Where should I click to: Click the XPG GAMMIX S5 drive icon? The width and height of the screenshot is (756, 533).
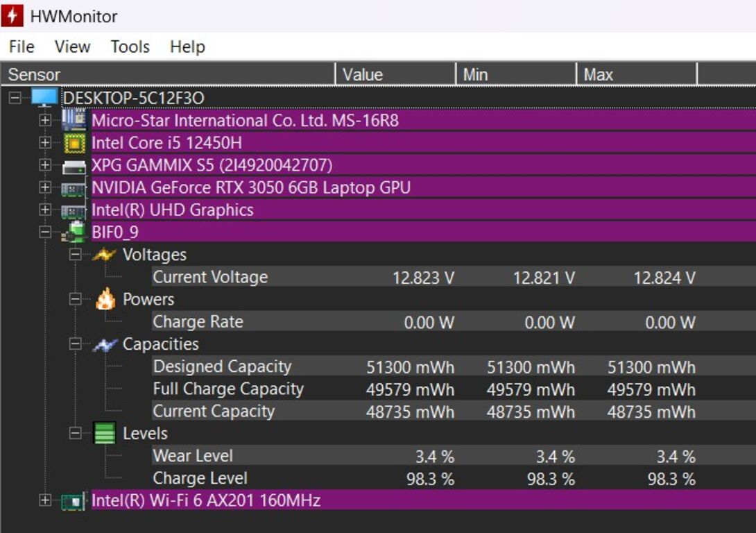pos(74,167)
